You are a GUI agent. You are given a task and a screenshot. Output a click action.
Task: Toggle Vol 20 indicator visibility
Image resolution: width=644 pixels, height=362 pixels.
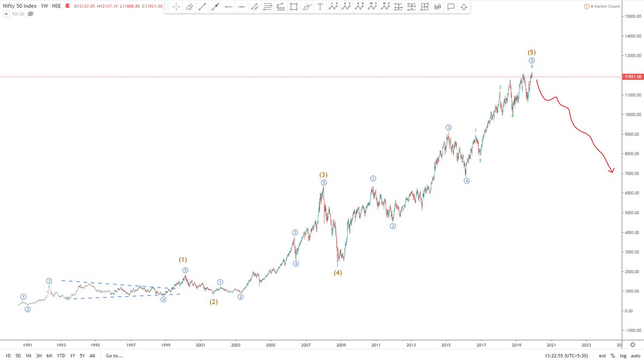31,13
